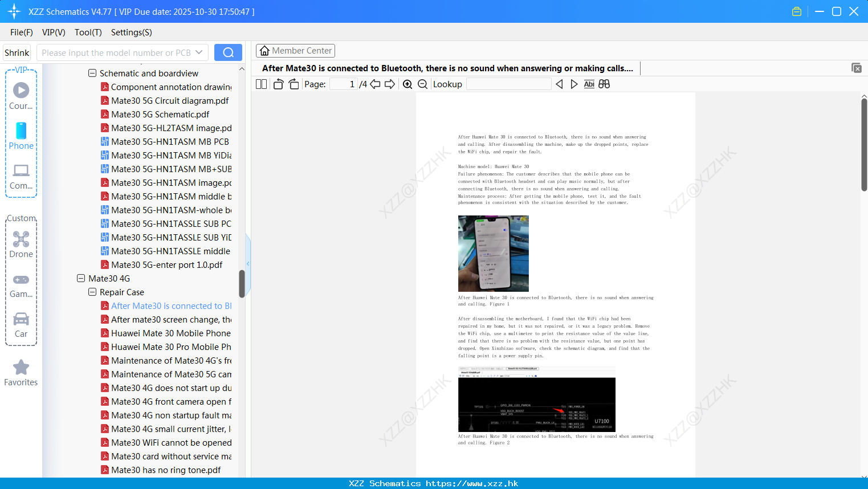
Task: Find next lookup match triangle
Action: pos(574,84)
